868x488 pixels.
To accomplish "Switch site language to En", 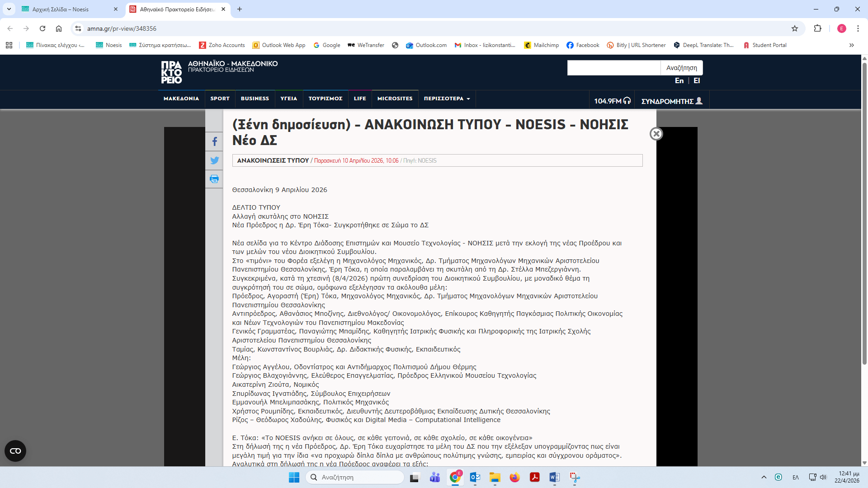I will 679,80.
